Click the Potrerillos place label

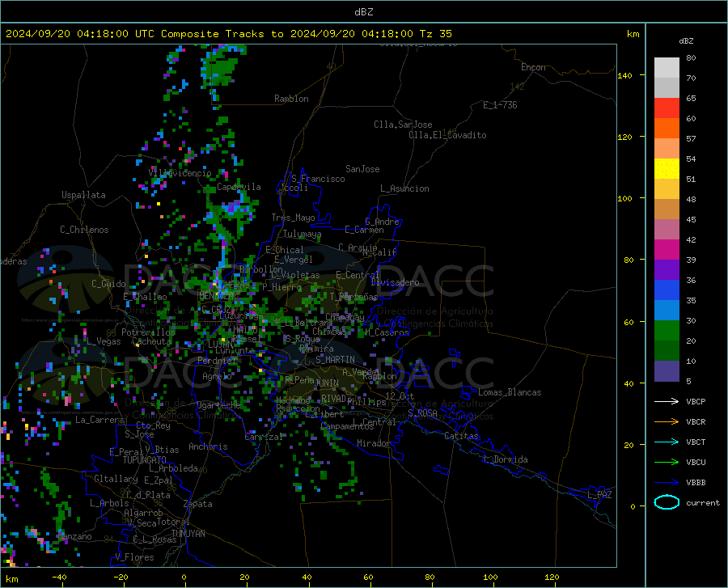point(148,332)
